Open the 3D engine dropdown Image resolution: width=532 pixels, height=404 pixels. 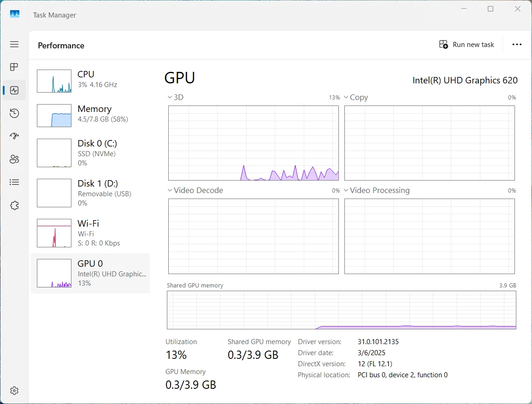pos(175,97)
